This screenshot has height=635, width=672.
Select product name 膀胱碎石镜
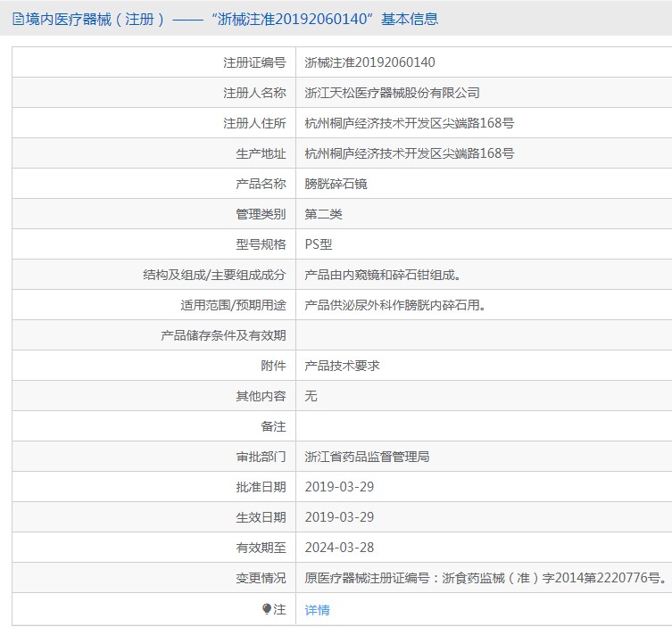coord(336,184)
